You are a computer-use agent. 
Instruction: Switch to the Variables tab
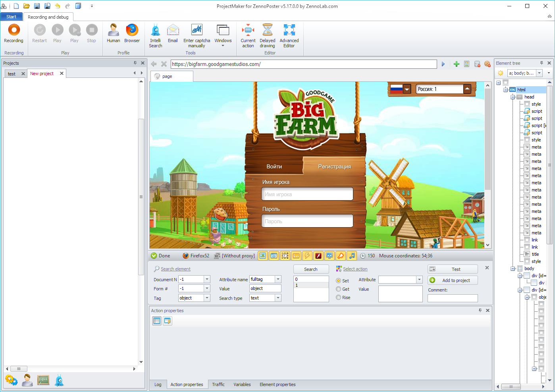[x=242, y=384]
